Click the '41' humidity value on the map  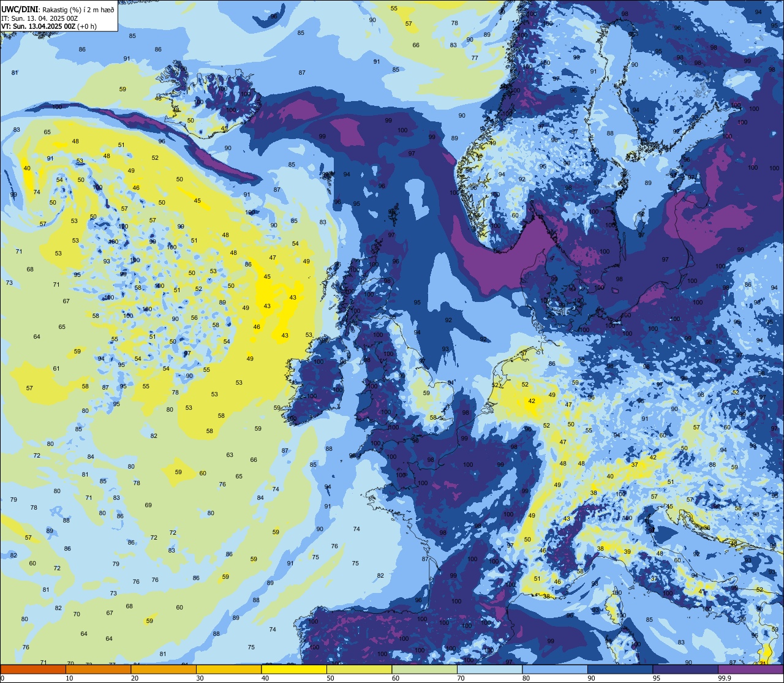(701, 592)
